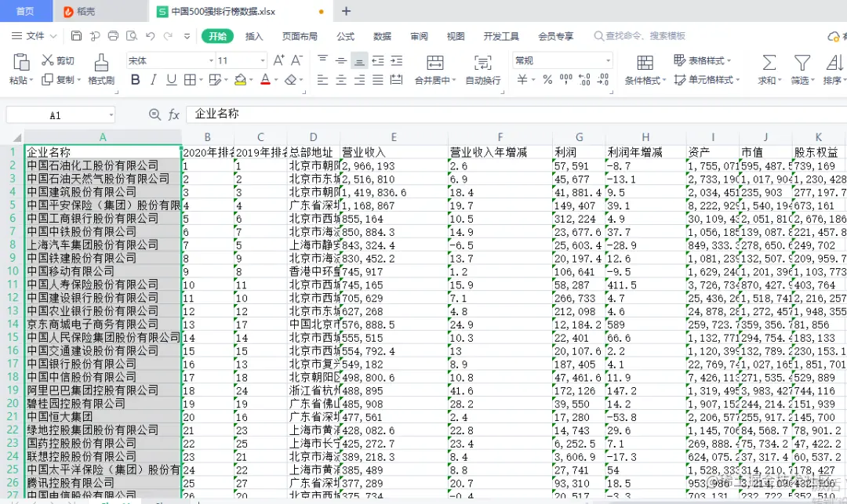Open the font name dropdown 宋体
847x504 pixels.
(211, 60)
